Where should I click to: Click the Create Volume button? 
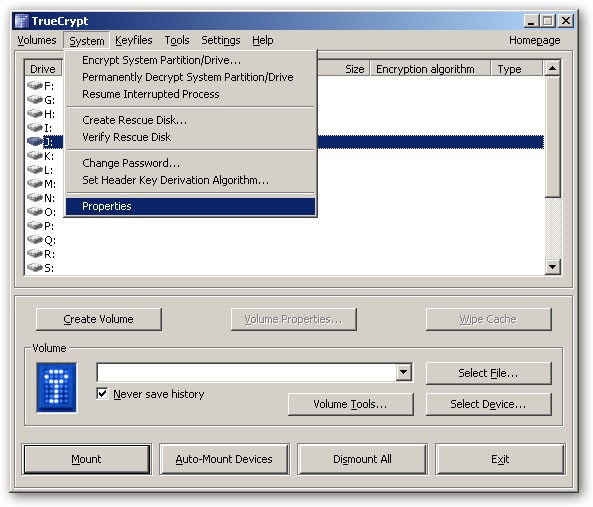click(x=99, y=319)
